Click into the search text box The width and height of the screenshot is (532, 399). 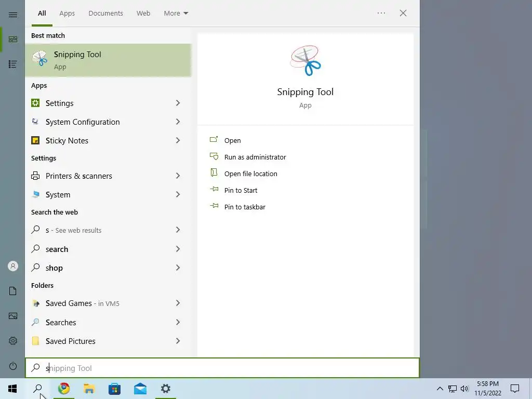click(x=222, y=368)
